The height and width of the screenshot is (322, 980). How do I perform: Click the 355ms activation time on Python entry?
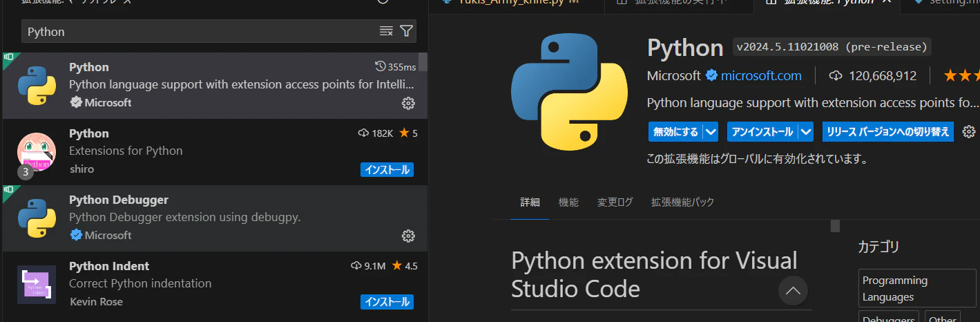395,67
